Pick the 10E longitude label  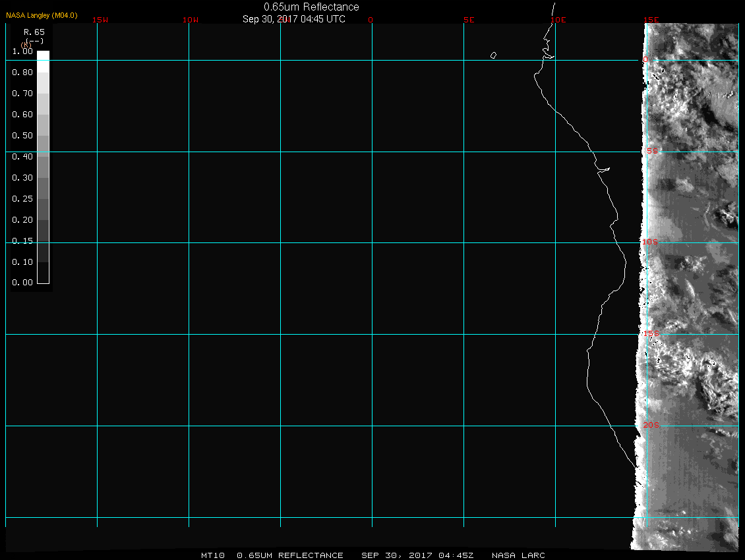point(558,20)
